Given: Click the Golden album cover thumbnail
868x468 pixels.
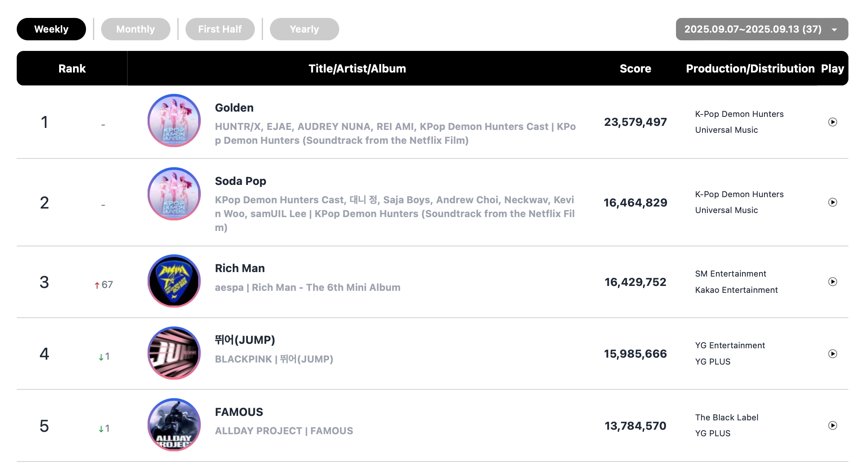Looking at the screenshot, I should click(174, 121).
